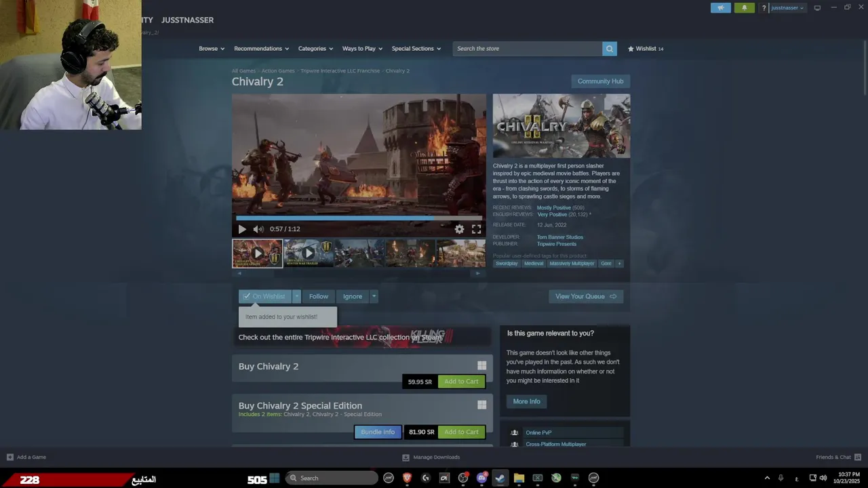Follow Chivalry 2
This screenshot has width=868, height=488.
319,296
